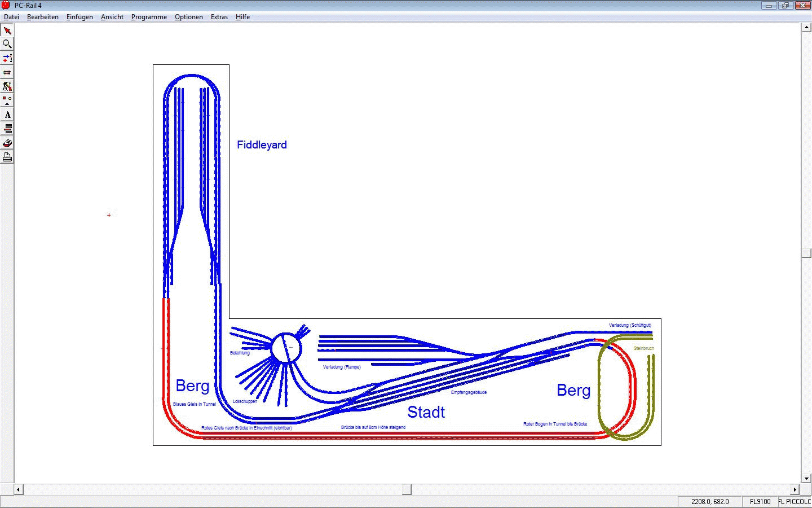Click the vertical scrollbar down arrow
This screenshot has height=508, width=812.
(806, 479)
